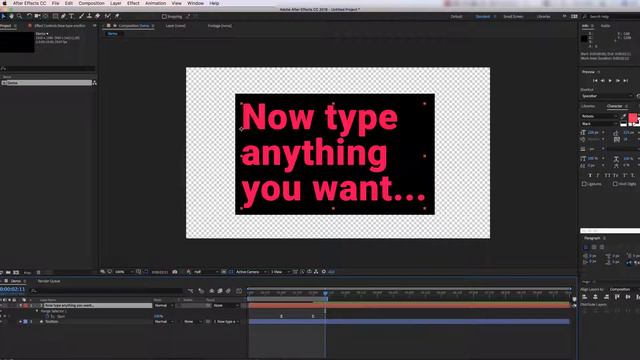The height and width of the screenshot is (360, 640).
Task: Open the preview resolution dropdown
Action: tap(206, 272)
